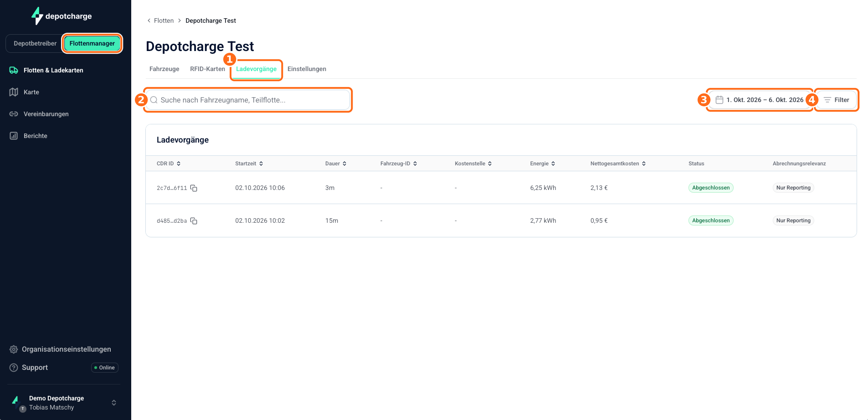Screen dimensions: 868x420
Task: Copy CDR ID 2c7d…6f11
Action: [194, 188]
